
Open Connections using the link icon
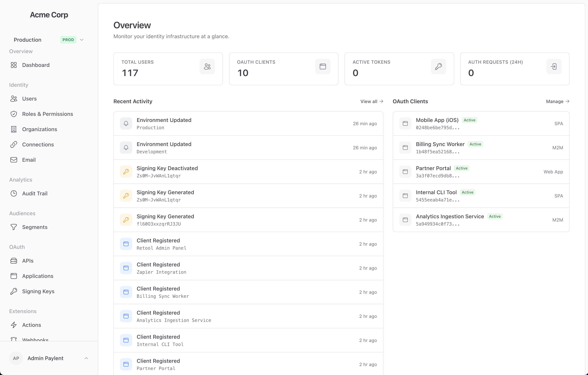click(14, 144)
